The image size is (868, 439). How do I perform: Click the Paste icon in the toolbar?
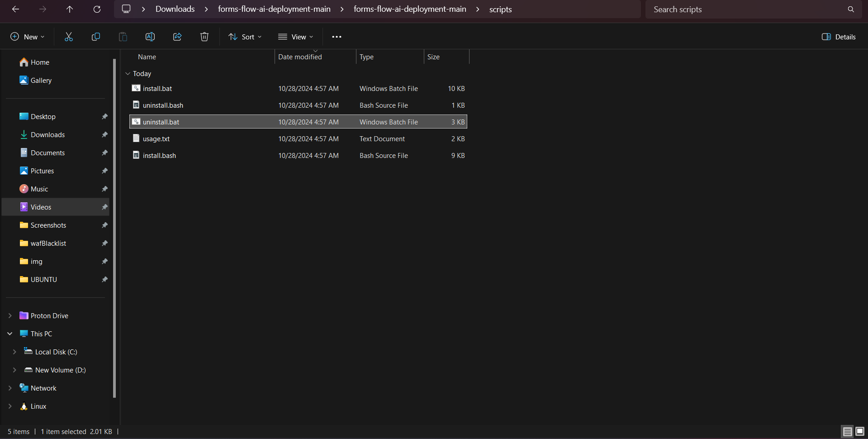pyautogui.click(x=123, y=37)
